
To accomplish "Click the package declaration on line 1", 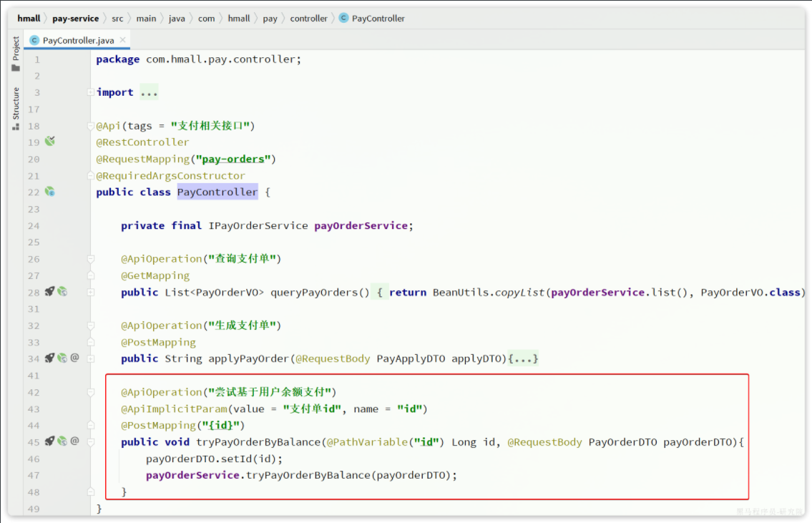I will [x=198, y=59].
